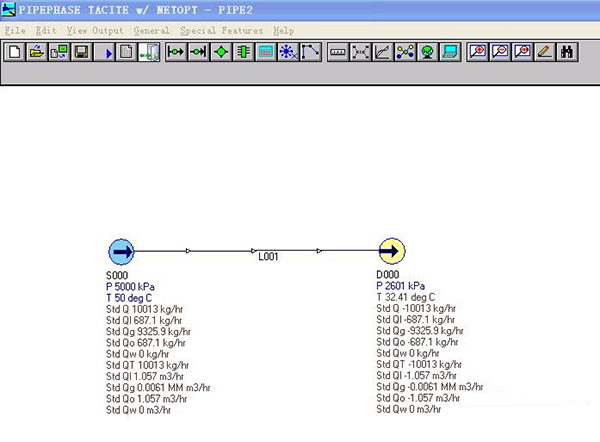The width and height of the screenshot is (600, 442).
Task: Click 'Std Qg 9325.9 kg/hr' under S000
Action: 148,331
